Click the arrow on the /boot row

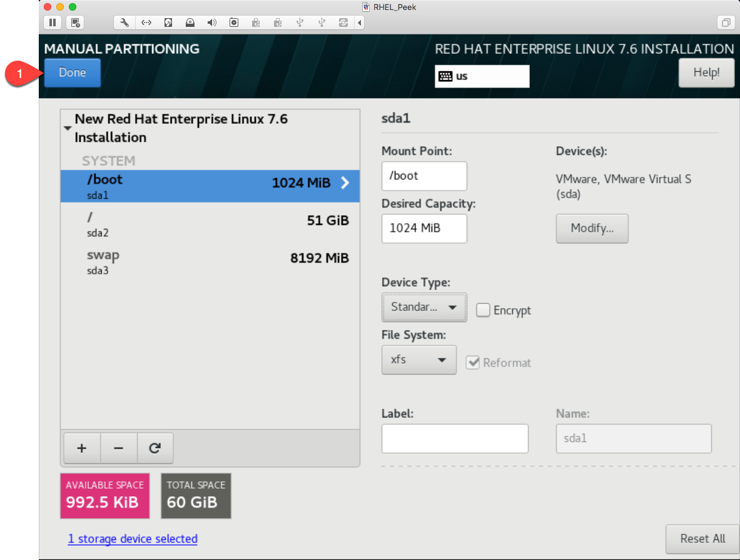(345, 183)
